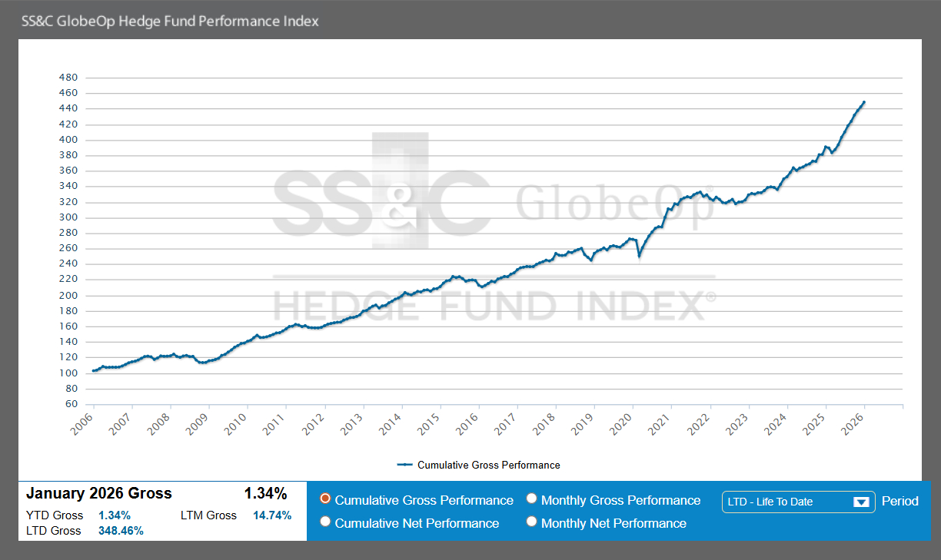Click the LTM Gross 14.74% value
This screenshot has height=560, width=941.
pos(272,515)
